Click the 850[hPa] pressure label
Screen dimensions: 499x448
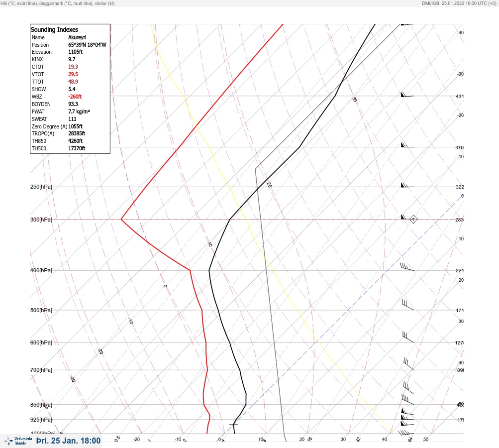[x=41, y=405]
